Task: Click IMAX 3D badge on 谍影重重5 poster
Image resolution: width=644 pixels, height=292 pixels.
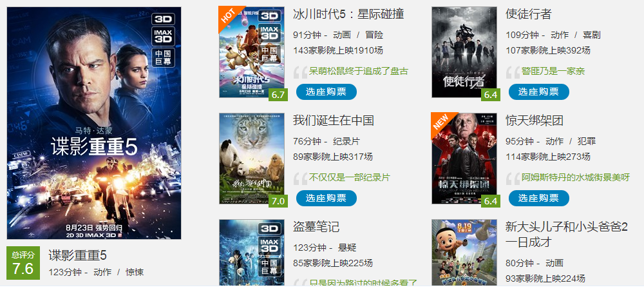Action: point(164,36)
